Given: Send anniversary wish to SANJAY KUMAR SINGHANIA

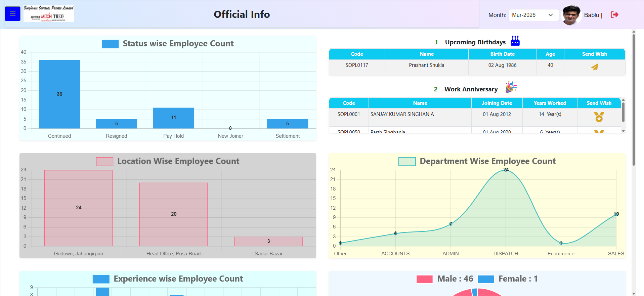Looking at the screenshot, I should (599, 117).
